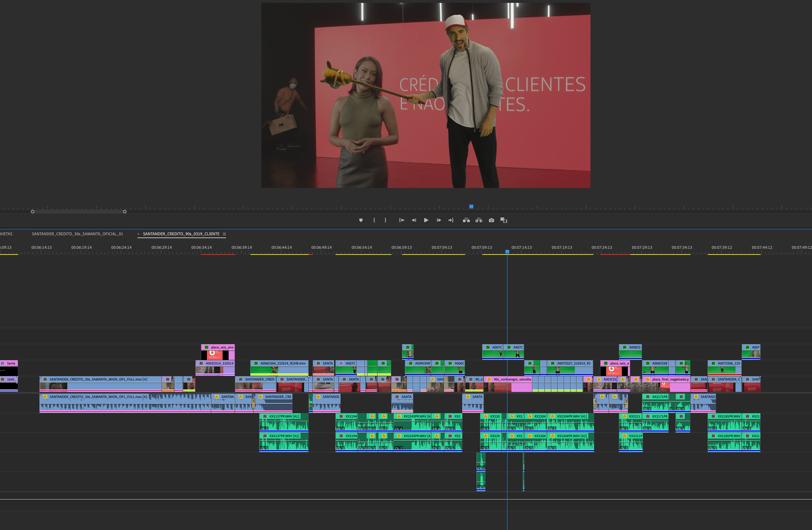Select the placa_seis_ano video clip

(218, 352)
